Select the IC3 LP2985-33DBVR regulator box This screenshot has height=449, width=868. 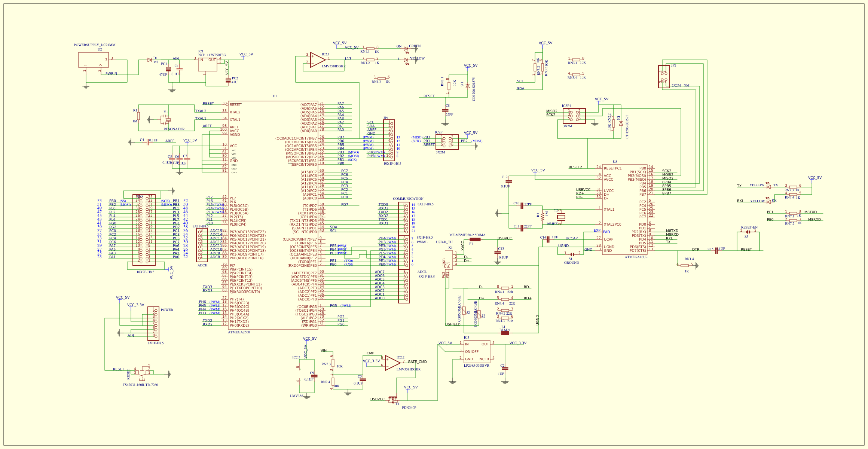(477, 352)
